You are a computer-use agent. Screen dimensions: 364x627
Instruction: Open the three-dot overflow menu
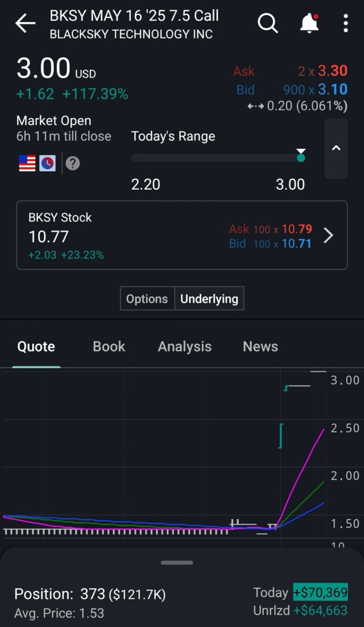pyautogui.click(x=346, y=24)
